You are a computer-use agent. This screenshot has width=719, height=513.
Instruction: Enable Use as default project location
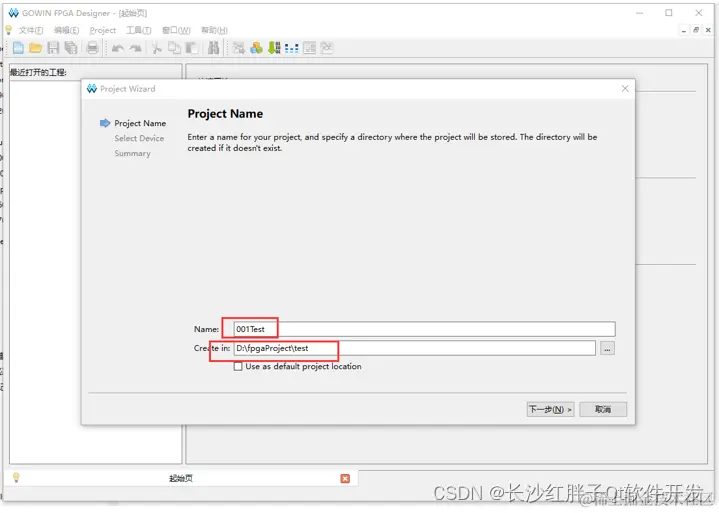238,366
